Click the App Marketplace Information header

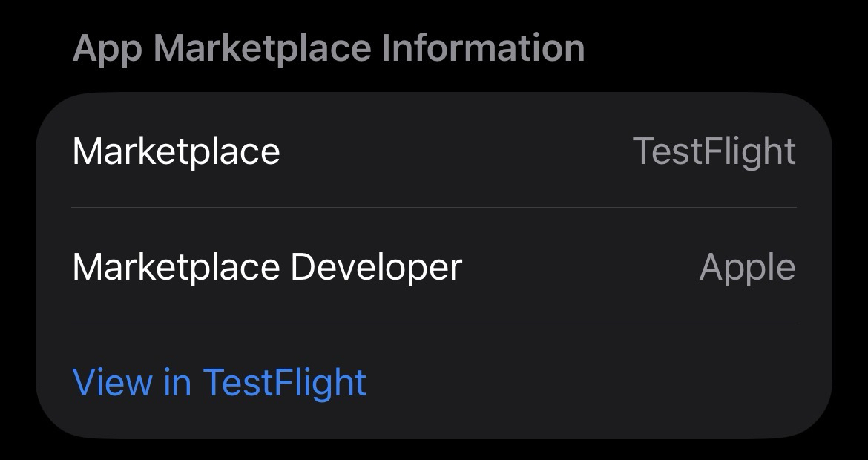tap(329, 48)
